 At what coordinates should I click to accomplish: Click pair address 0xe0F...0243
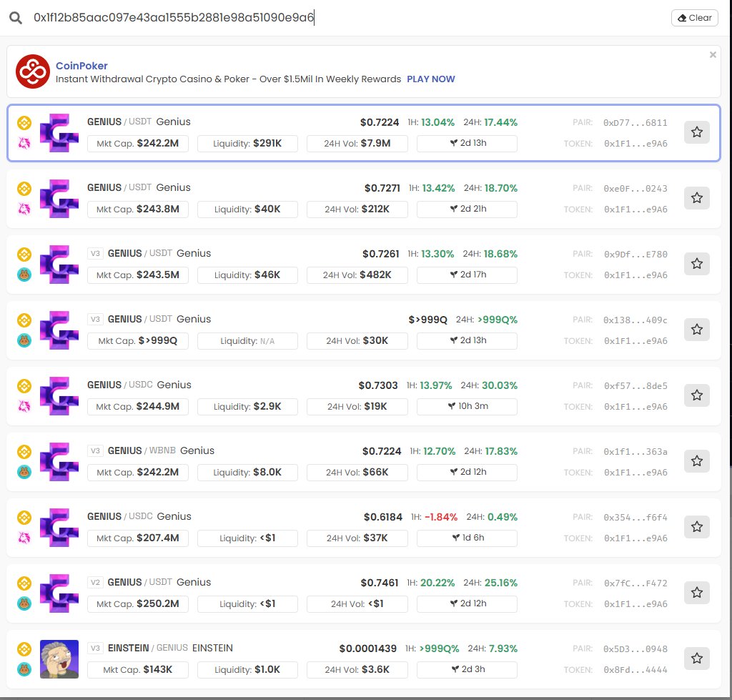coord(635,189)
